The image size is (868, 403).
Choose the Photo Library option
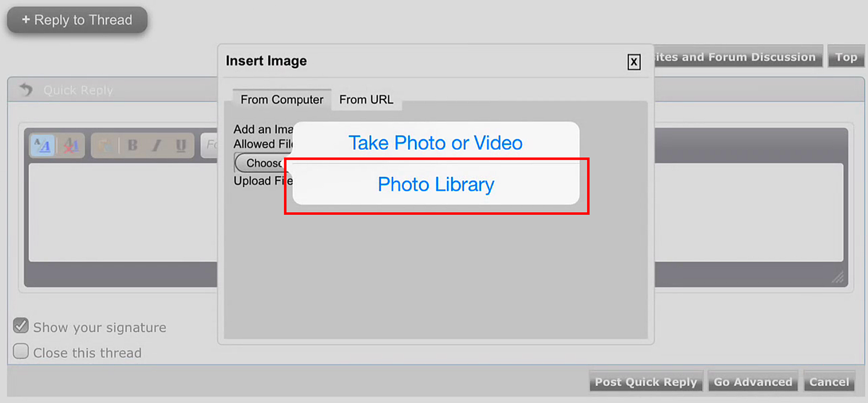click(436, 184)
